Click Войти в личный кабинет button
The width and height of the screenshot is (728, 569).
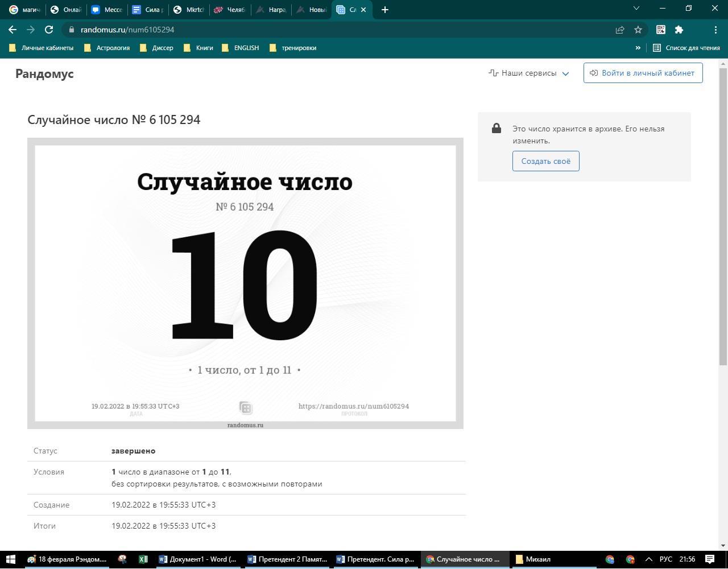coord(643,73)
